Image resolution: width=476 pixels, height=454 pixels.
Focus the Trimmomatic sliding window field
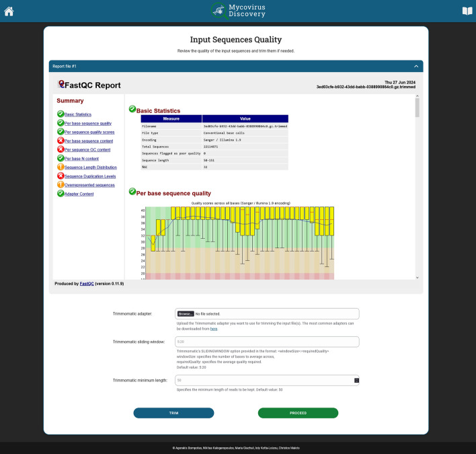pyautogui.click(x=267, y=342)
